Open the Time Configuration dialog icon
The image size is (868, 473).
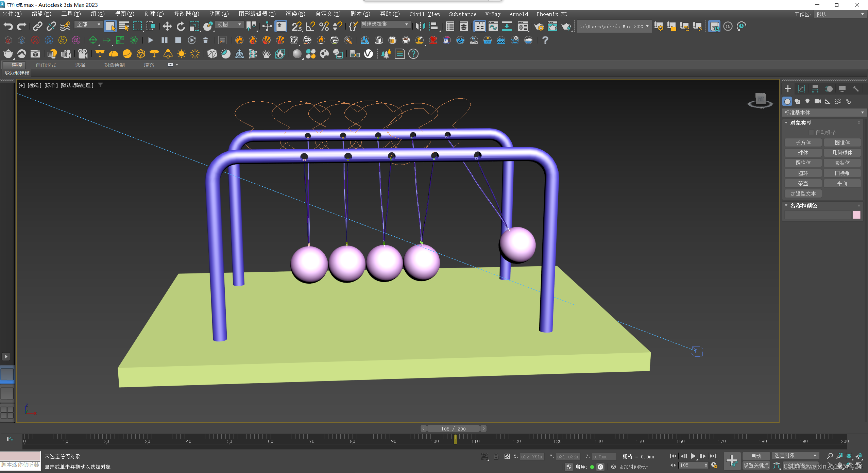point(714,465)
